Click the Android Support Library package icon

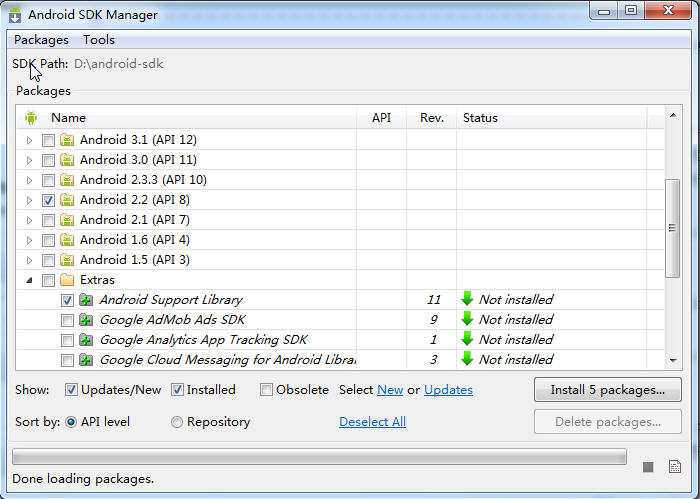tap(86, 300)
